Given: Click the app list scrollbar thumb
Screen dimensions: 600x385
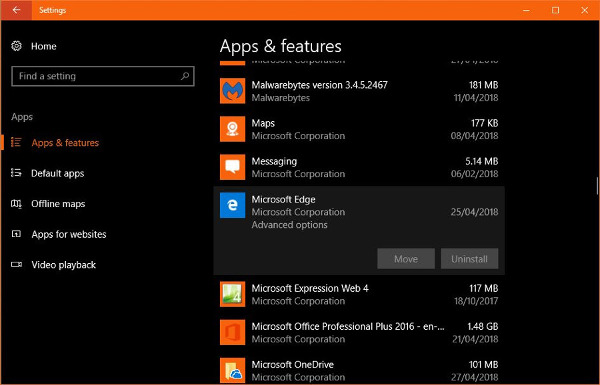Looking at the screenshot, I should [597, 186].
